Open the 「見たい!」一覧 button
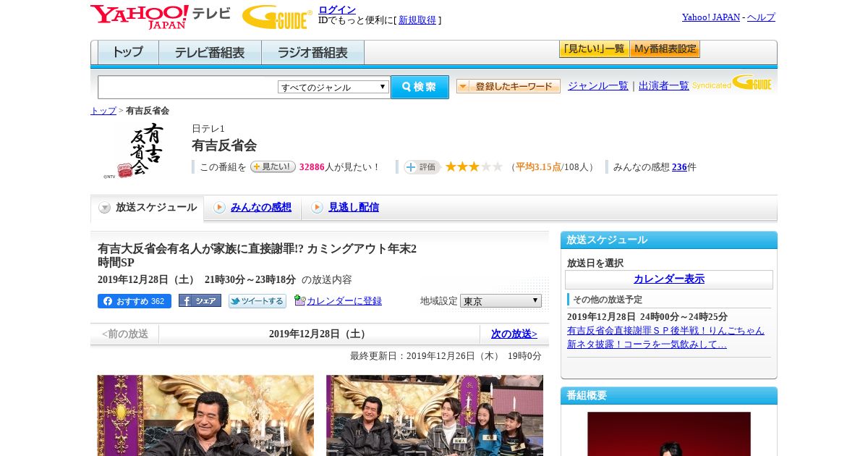The width and height of the screenshot is (868, 456). [594, 49]
